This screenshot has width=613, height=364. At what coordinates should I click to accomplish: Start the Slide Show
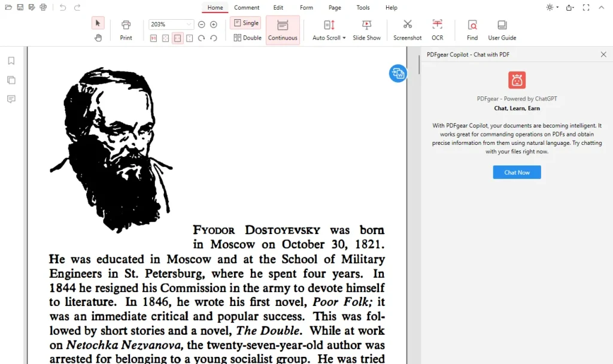(366, 30)
